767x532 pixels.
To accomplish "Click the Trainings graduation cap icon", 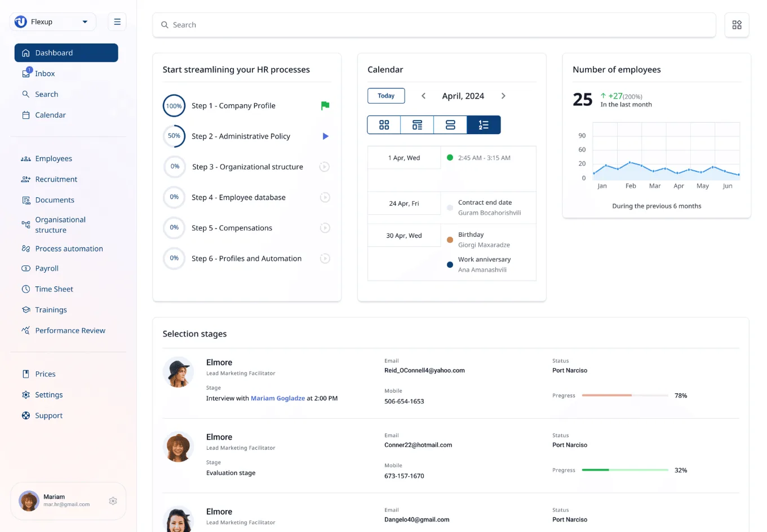I will [x=26, y=309].
